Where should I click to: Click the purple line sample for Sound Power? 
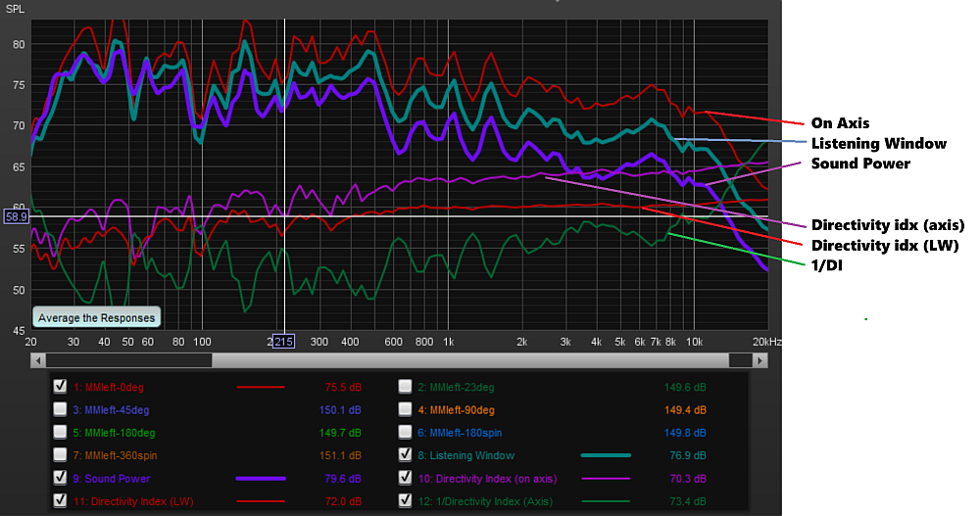point(261,479)
